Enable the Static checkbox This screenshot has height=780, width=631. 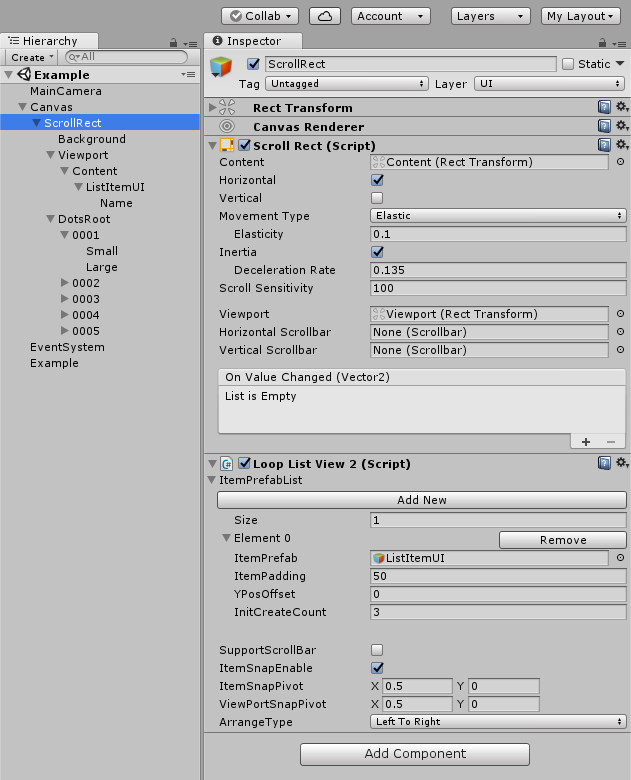pyautogui.click(x=568, y=64)
